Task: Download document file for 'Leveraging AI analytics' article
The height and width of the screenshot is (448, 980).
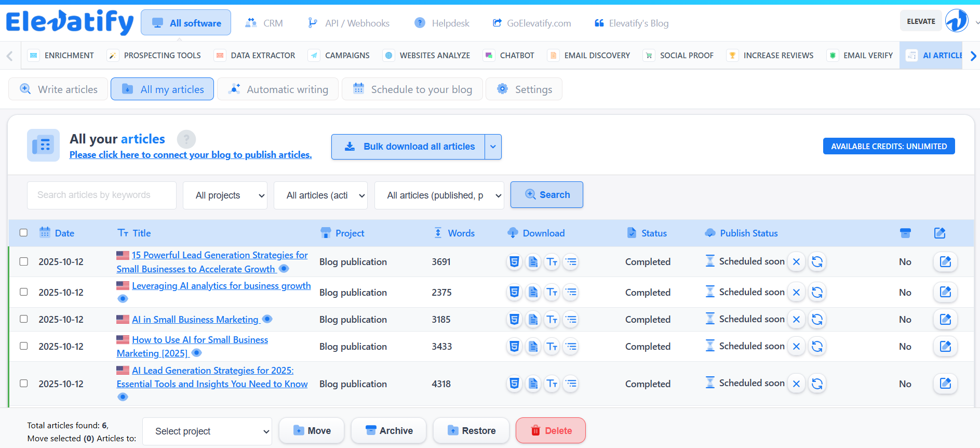Action: click(533, 292)
